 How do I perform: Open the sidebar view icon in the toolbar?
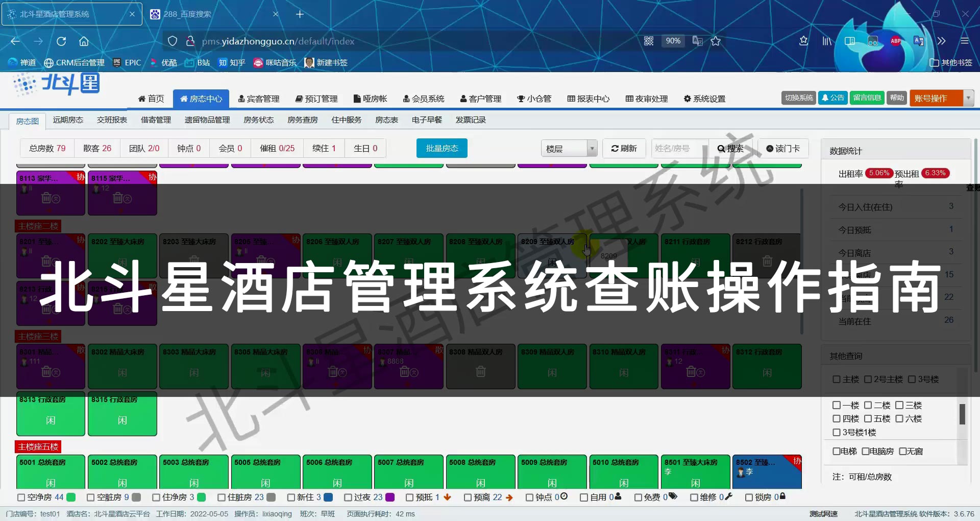pyautogui.click(x=850, y=41)
